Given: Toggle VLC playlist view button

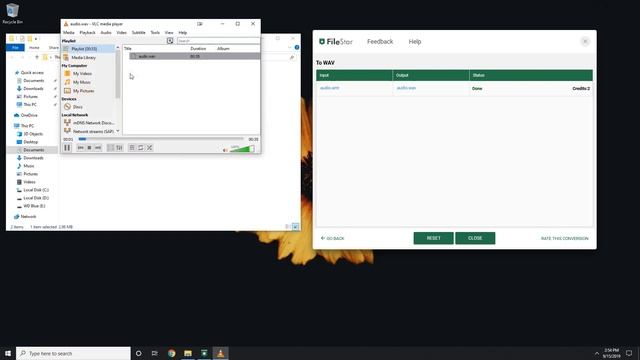Looking at the screenshot, I should point(132,148).
